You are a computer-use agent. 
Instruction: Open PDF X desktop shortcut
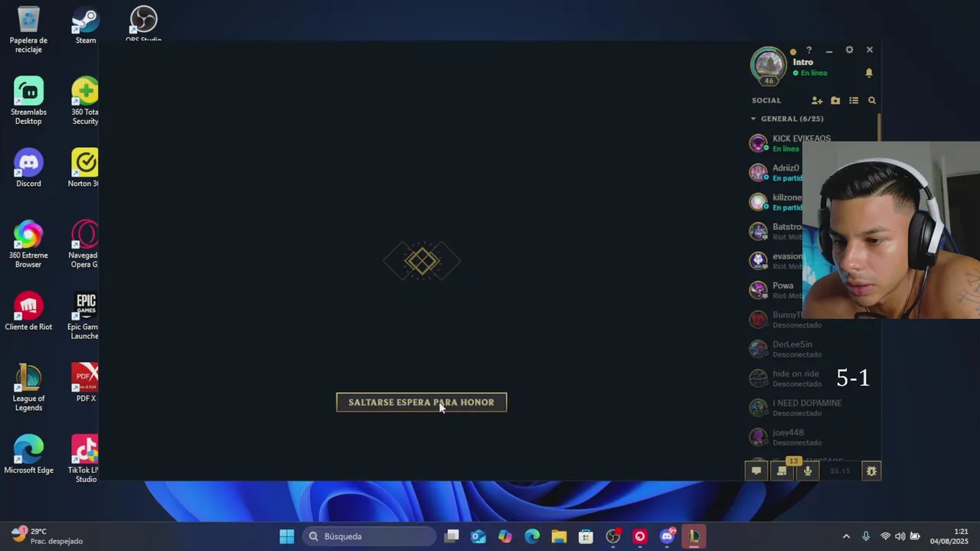click(85, 383)
